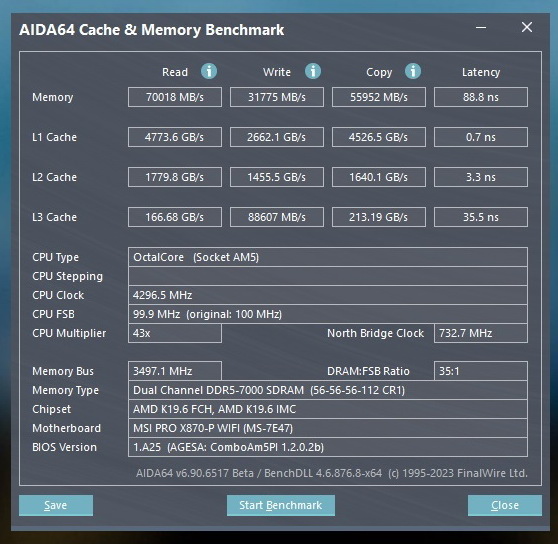Click the L1 Cache row label
This screenshot has width=558, height=544.
[x=54, y=137]
